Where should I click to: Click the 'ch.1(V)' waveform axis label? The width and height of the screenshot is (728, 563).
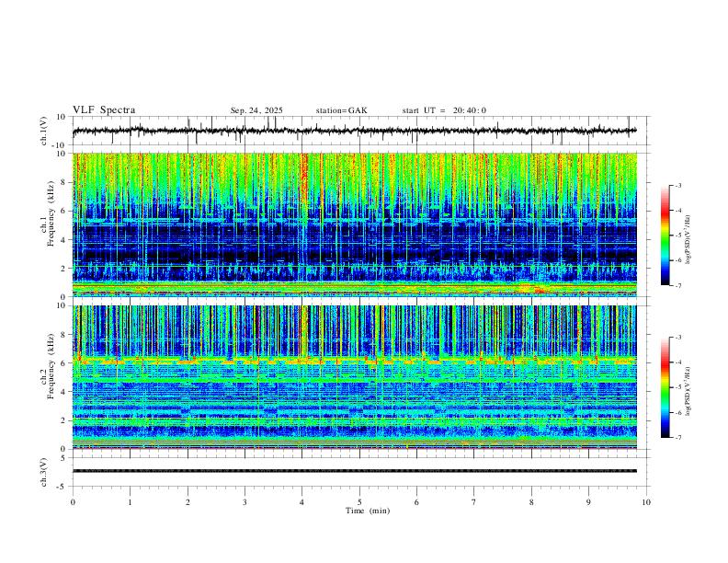(44, 131)
